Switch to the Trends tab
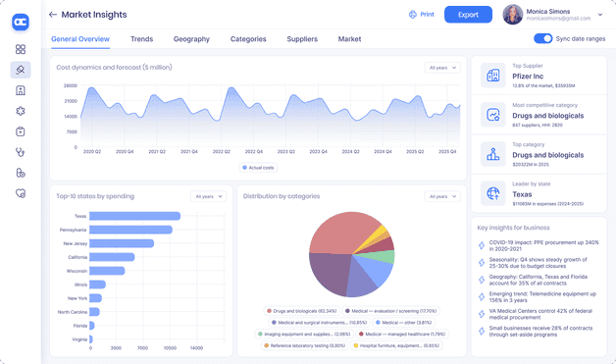The image size is (616, 364). pyautogui.click(x=141, y=39)
